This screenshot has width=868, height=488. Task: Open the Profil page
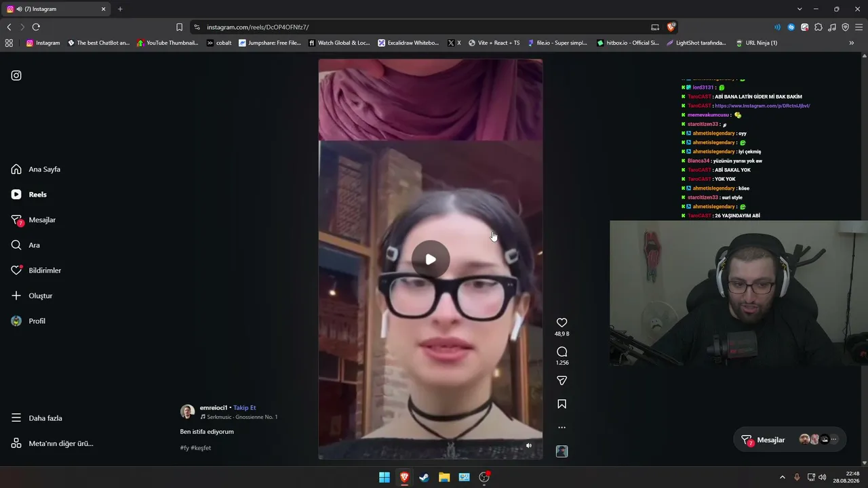(28, 321)
